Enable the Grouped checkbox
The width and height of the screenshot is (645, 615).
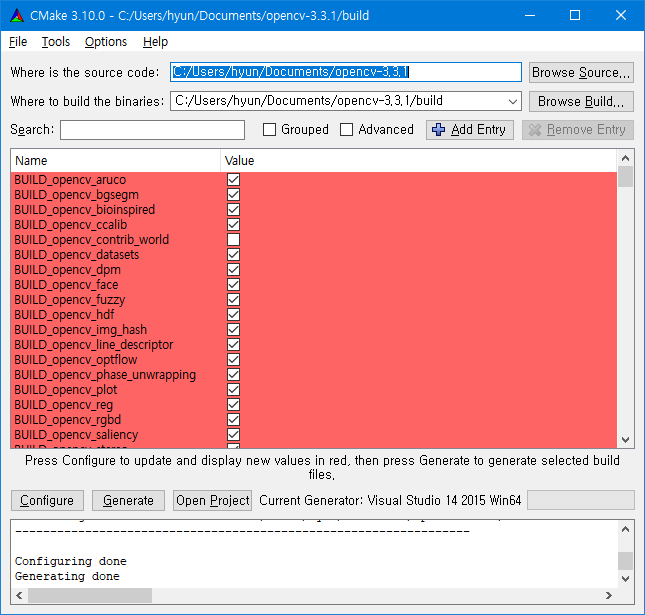coord(269,130)
